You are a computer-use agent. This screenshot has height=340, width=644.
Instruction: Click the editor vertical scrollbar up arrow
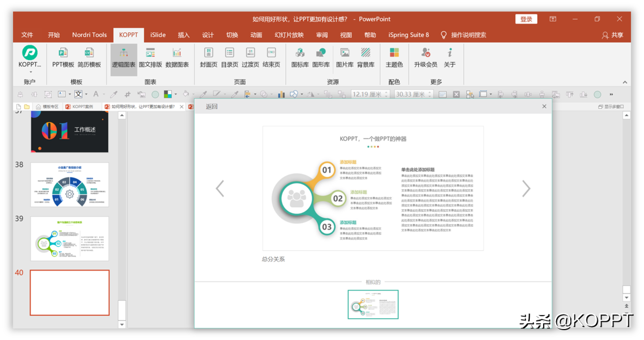627,115
